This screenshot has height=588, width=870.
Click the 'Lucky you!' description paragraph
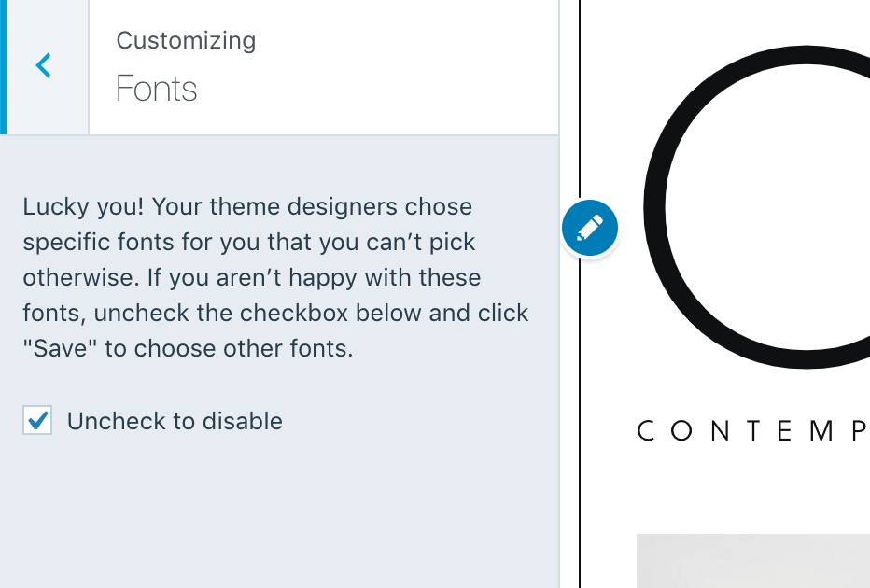[x=275, y=277]
